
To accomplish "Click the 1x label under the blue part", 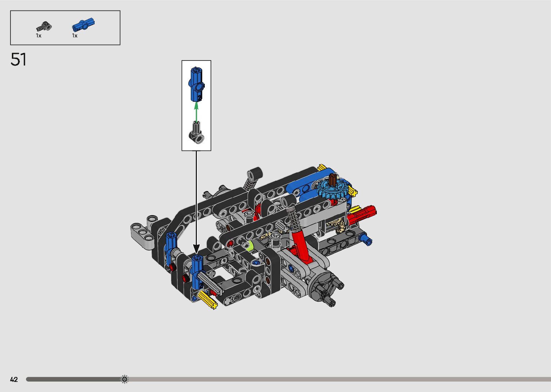I will tap(75, 36).
